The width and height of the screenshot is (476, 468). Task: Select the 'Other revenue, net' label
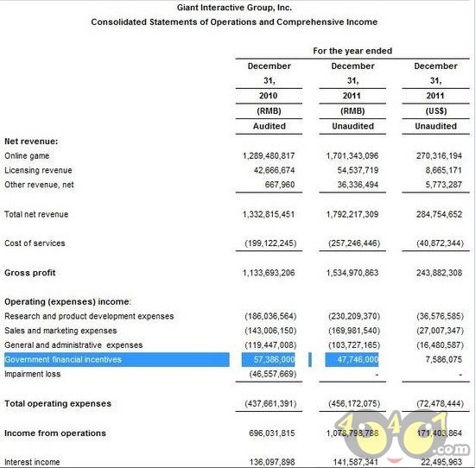39,185
